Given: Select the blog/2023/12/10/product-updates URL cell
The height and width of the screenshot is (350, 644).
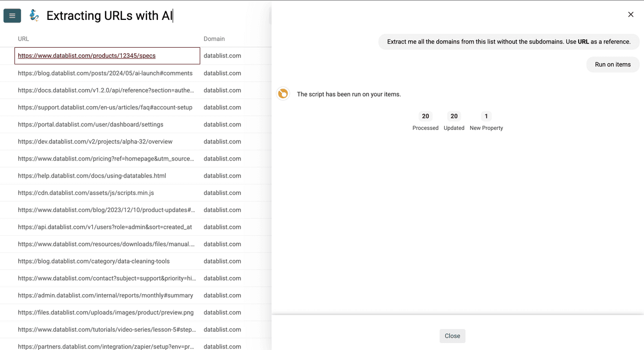Looking at the screenshot, I should (107, 210).
